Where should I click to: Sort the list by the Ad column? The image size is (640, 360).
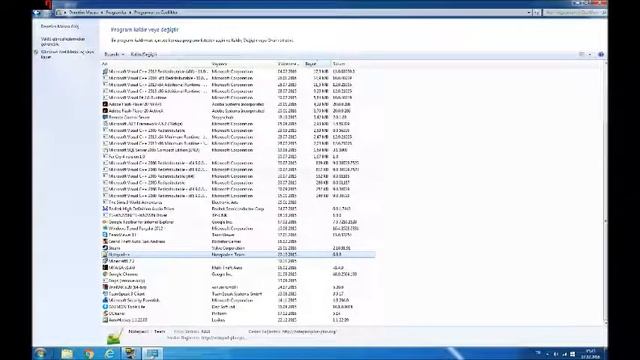(104, 64)
